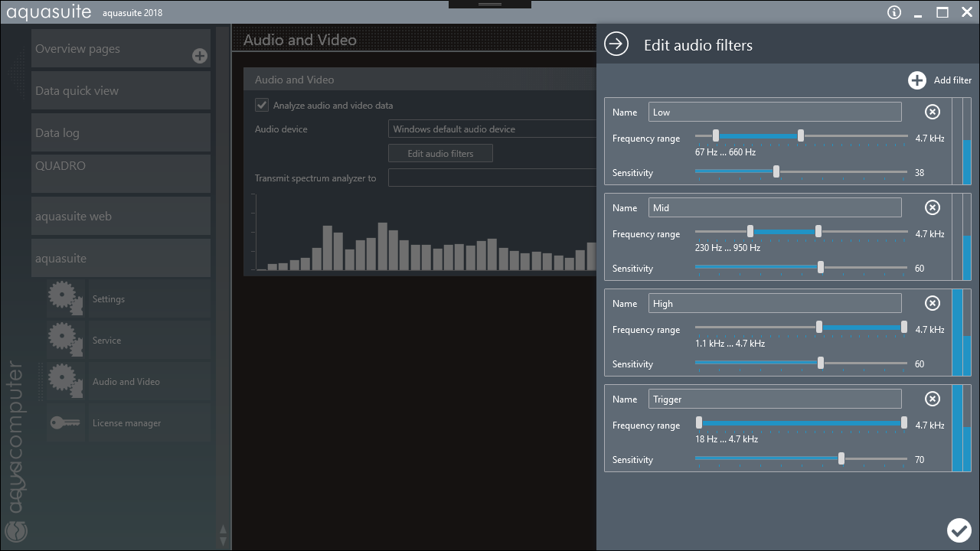Click the 230 Hz ... 950 Hz range text

pyautogui.click(x=727, y=248)
